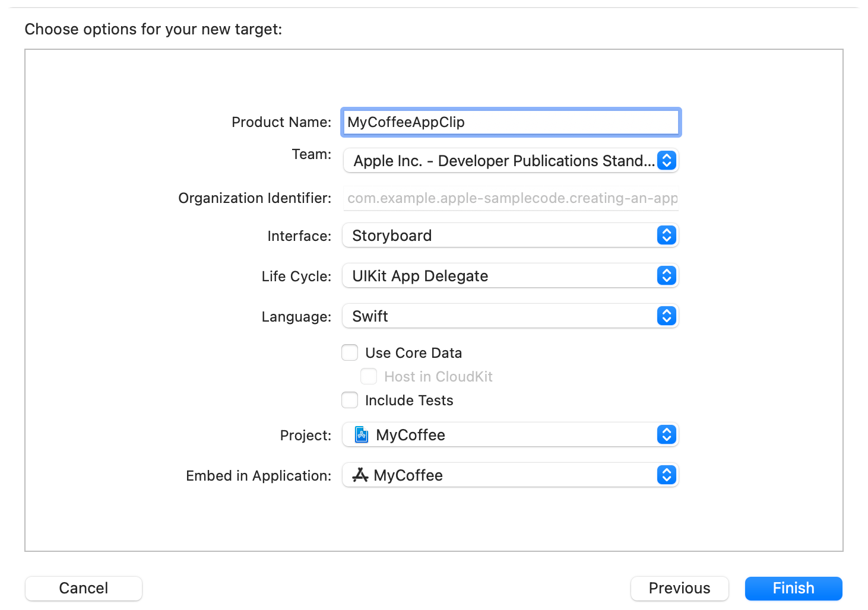The height and width of the screenshot is (610, 868).
Task: Click the Project dropdown chevron icon
Action: 666,434
